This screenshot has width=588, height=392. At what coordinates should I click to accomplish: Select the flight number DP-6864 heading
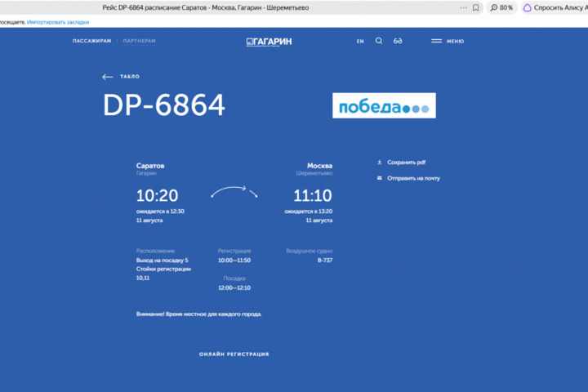164,105
